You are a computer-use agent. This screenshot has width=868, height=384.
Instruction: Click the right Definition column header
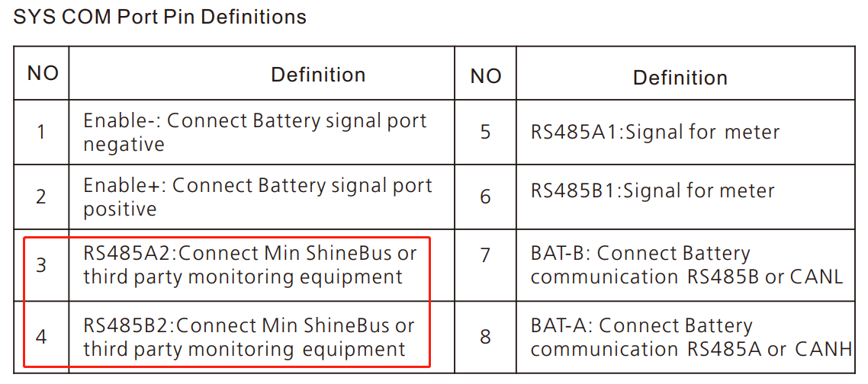click(x=680, y=78)
